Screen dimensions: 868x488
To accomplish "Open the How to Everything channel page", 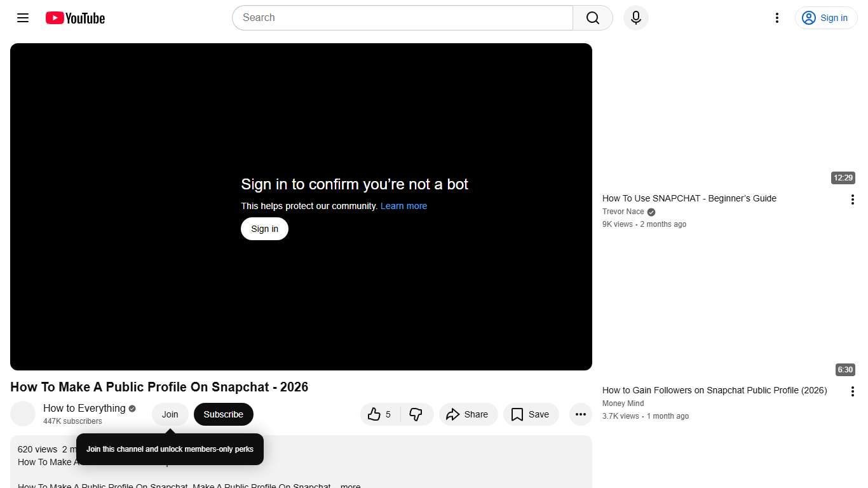I will [x=84, y=408].
